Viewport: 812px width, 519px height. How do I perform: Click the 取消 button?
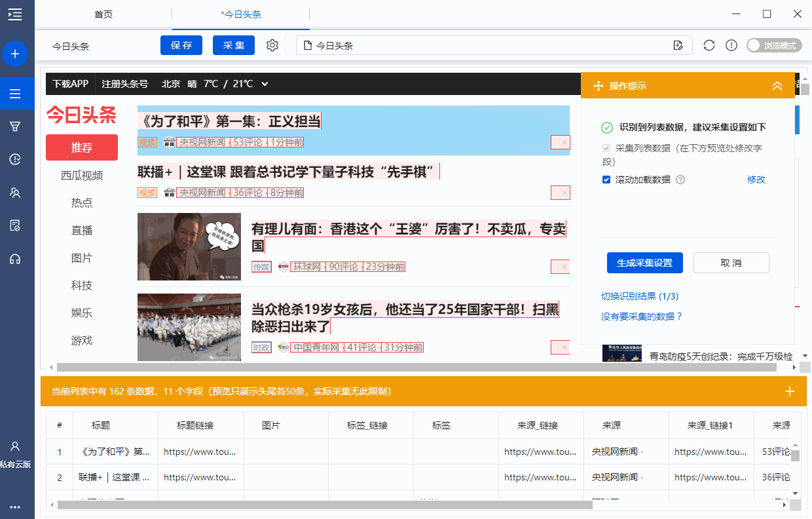pos(731,263)
